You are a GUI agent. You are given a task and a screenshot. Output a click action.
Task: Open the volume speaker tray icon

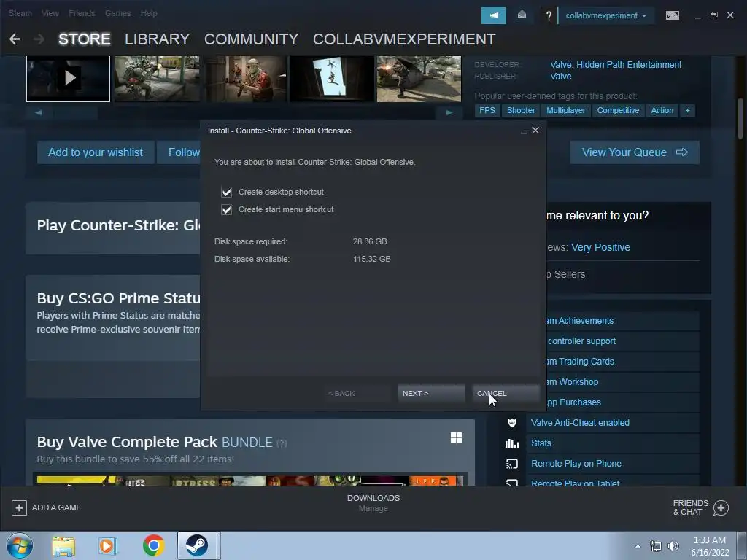(673, 546)
